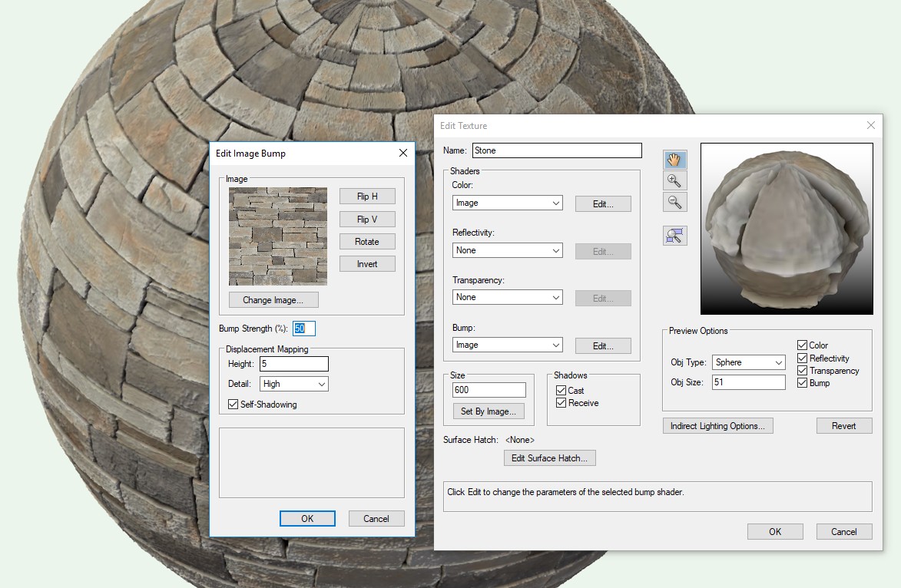This screenshot has height=588, width=901.
Task: Activate the preview inspection magnifier tool
Action: pyautogui.click(x=673, y=235)
